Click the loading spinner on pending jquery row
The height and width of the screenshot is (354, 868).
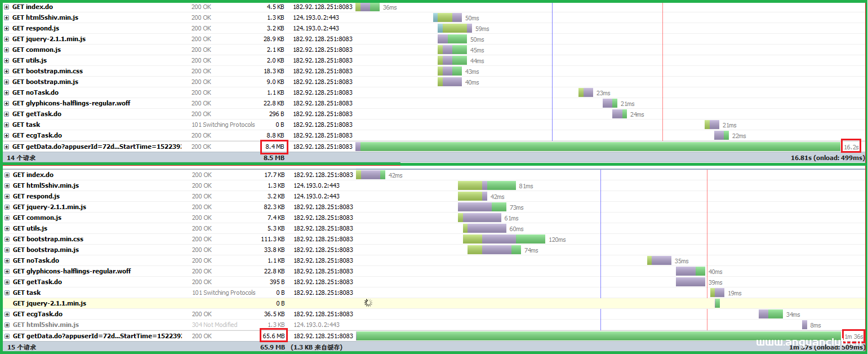pyautogui.click(x=368, y=303)
